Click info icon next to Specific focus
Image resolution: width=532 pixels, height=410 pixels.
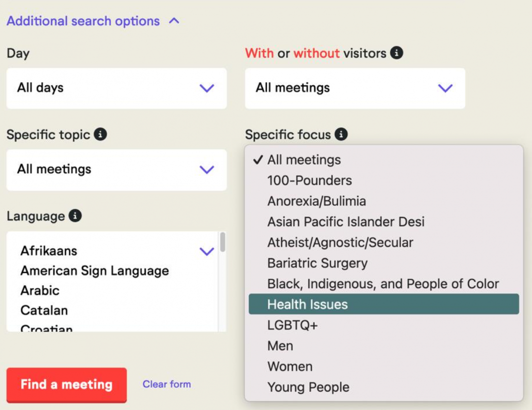(x=341, y=135)
